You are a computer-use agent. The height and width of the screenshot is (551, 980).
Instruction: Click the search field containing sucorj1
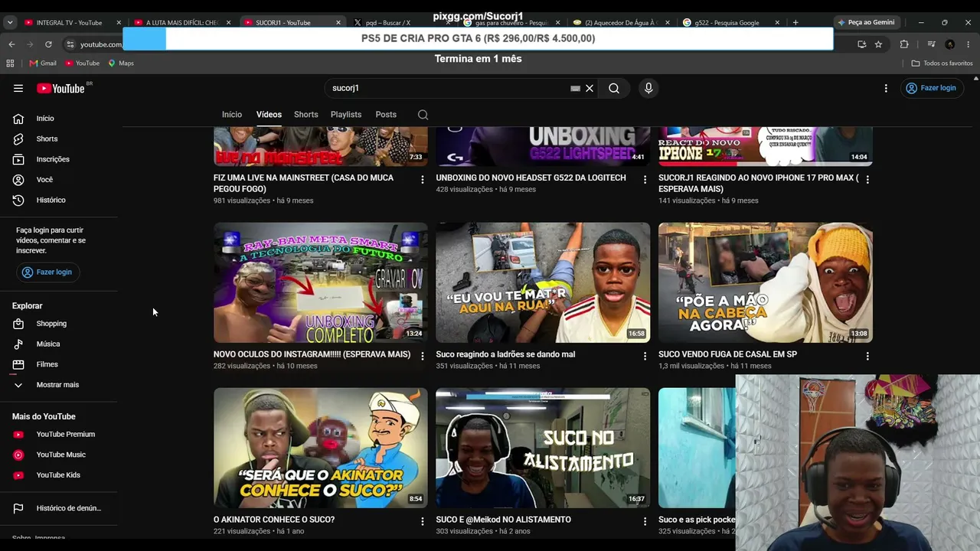(448, 88)
